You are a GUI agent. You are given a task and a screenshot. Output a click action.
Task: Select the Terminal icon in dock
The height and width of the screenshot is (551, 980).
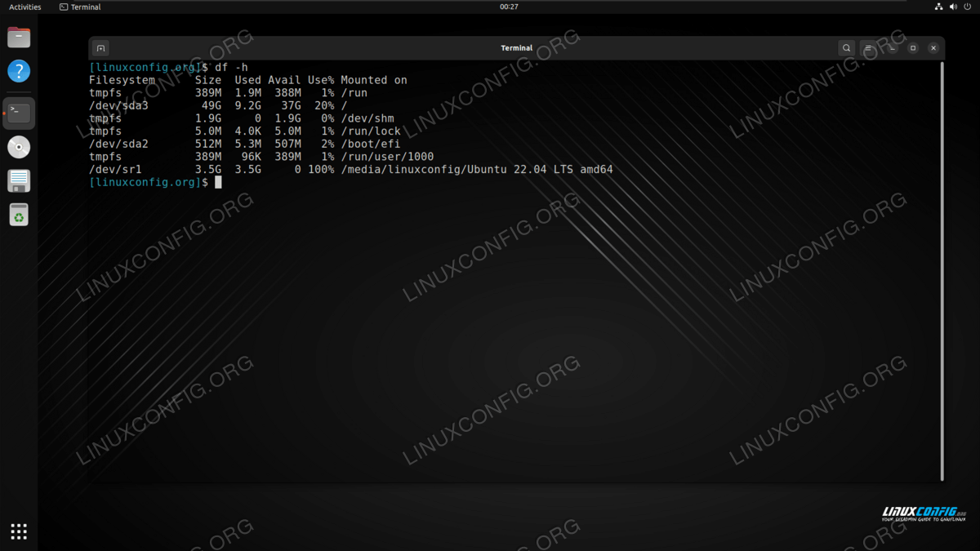click(x=19, y=113)
